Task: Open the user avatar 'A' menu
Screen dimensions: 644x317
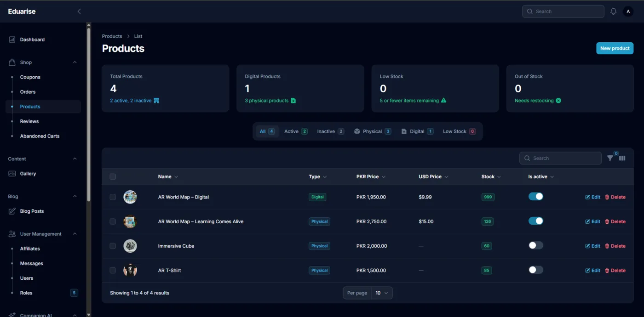Action: 628,11
